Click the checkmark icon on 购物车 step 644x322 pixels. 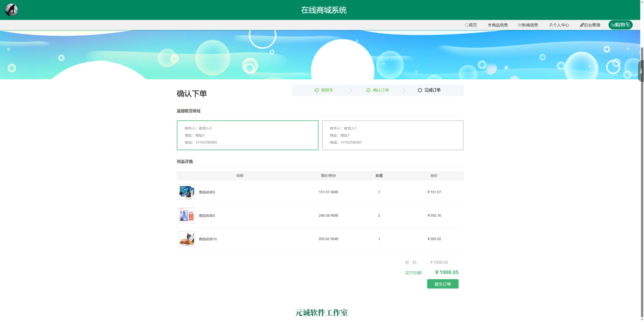(x=316, y=90)
